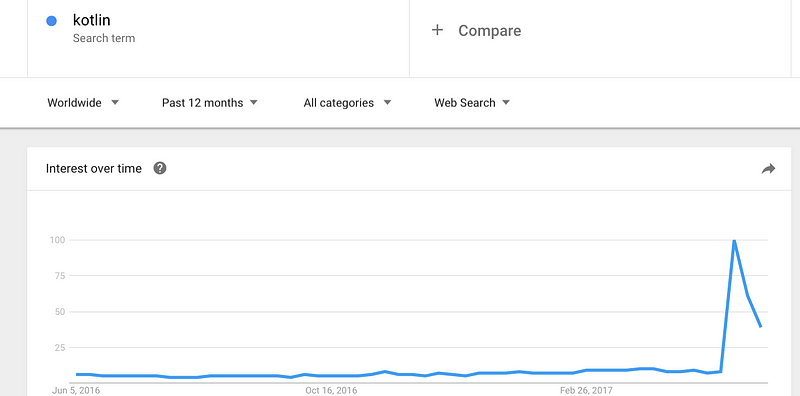Open the Web Search type dropdown
This screenshot has width=800, height=396.
[x=472, y=103]
